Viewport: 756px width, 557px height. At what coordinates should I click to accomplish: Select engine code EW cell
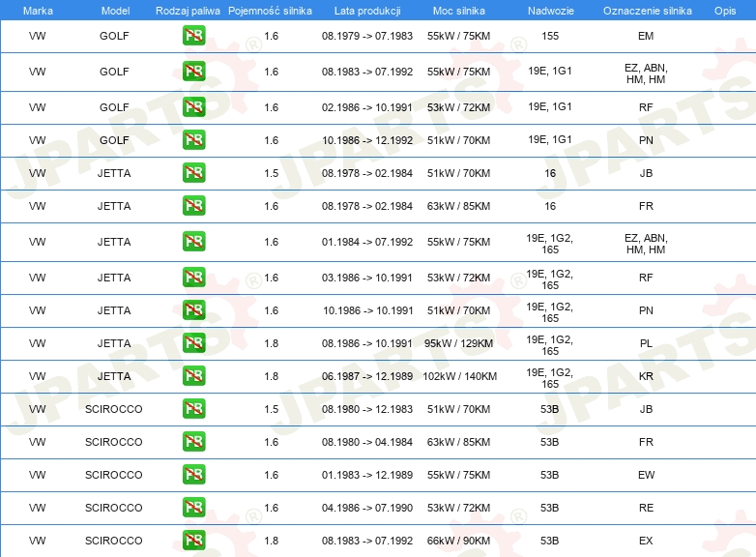click(x=646, y=475)
